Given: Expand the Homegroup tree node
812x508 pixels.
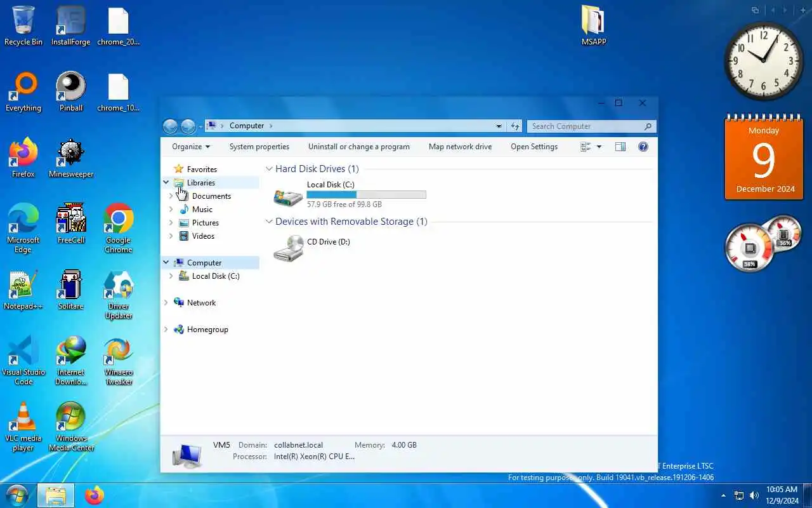Looking at the screenshot, I should point(166,330).
